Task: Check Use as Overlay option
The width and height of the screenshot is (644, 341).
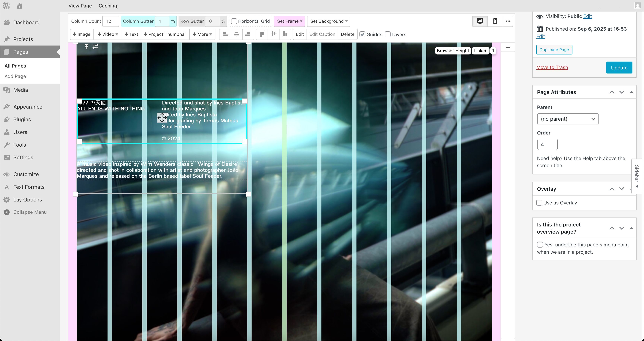Action: pos(539,203)
